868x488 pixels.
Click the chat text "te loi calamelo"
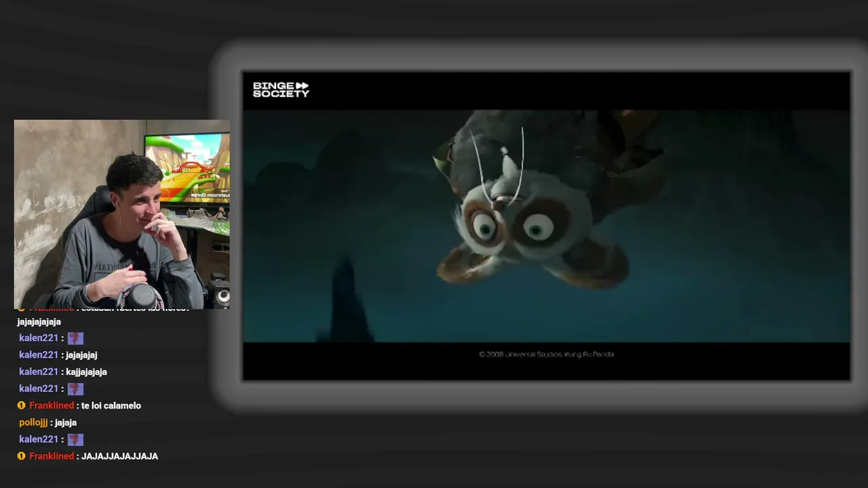pos(111,405)
